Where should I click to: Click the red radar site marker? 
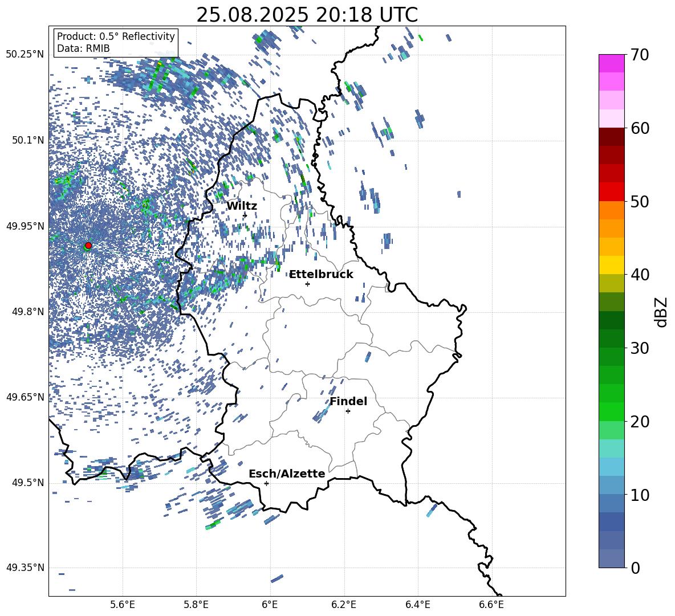pyautogui.click(x=88, y=245)
